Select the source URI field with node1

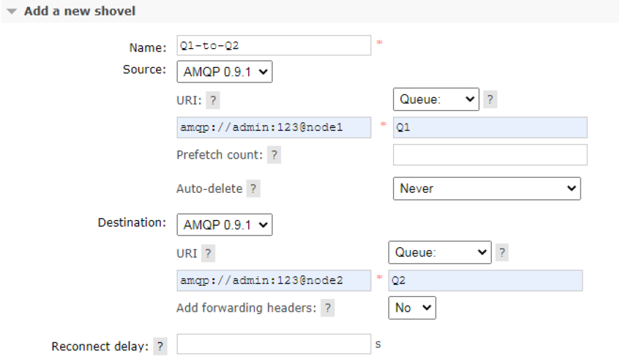point(274,127)
